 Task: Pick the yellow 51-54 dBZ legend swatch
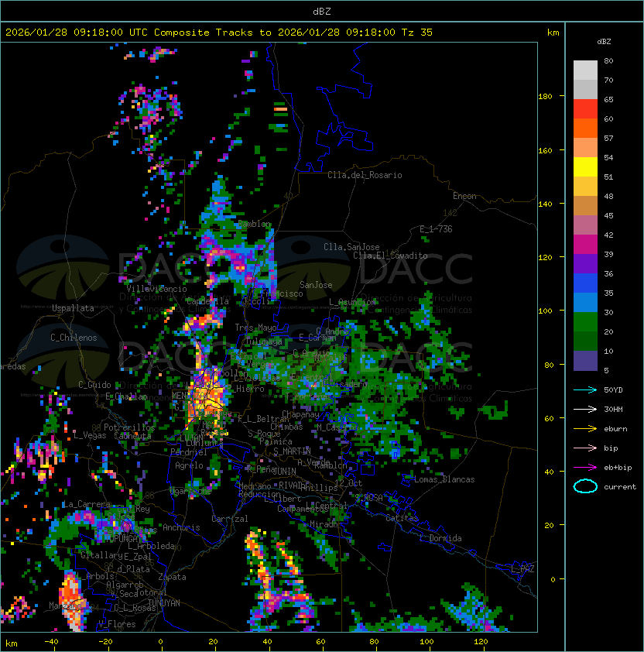(585, 167)
